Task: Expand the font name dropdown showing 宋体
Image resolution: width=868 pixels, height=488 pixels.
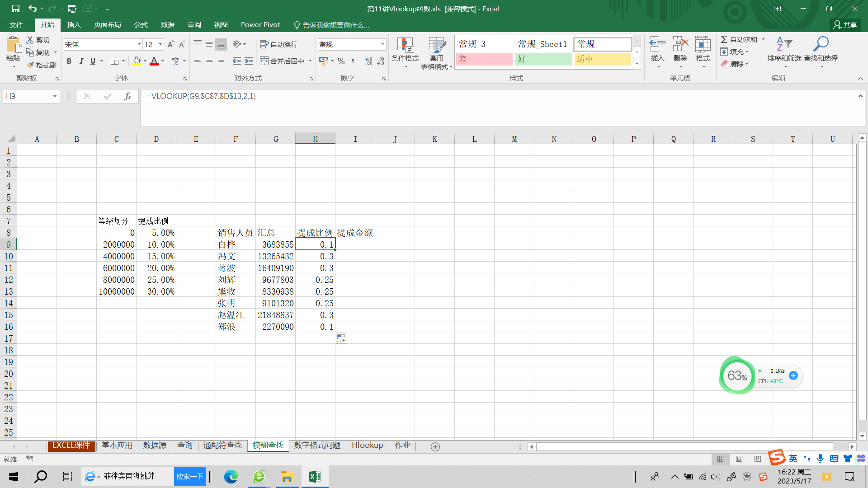Action: click(x=139, y=44)
